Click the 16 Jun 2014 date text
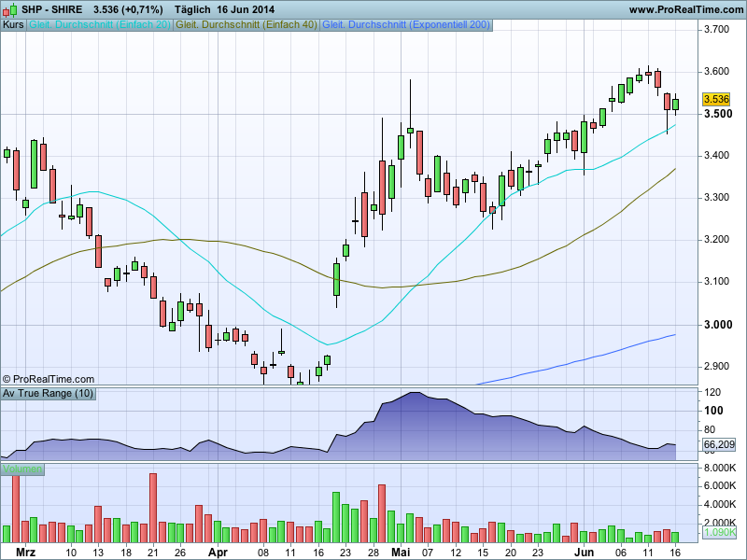 click(x=246, y=9)
